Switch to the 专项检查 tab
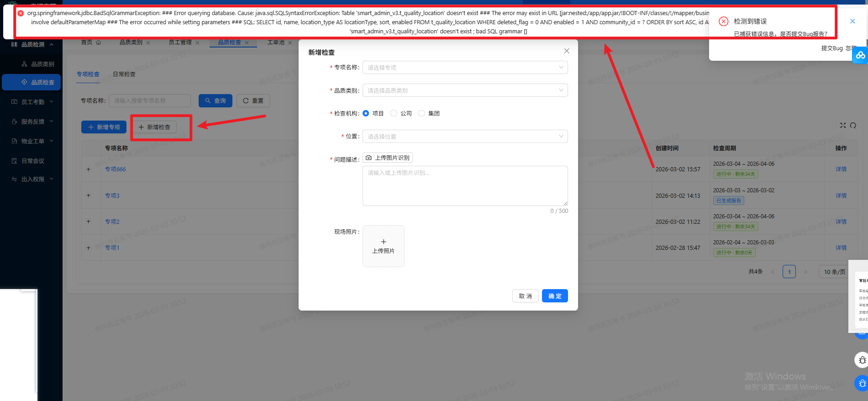868x401 pixels. (x=88, y=74)
